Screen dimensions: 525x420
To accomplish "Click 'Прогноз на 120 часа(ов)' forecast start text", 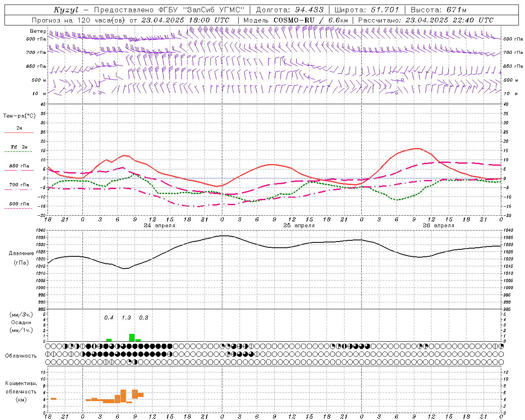I will [x=79, y=20].
